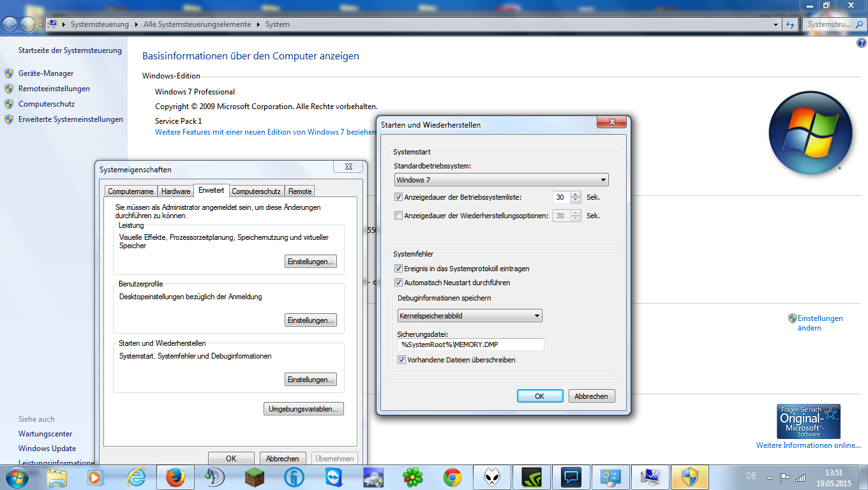
Task: Switch to the Computerschutz tab
Action: click(257, 191)
